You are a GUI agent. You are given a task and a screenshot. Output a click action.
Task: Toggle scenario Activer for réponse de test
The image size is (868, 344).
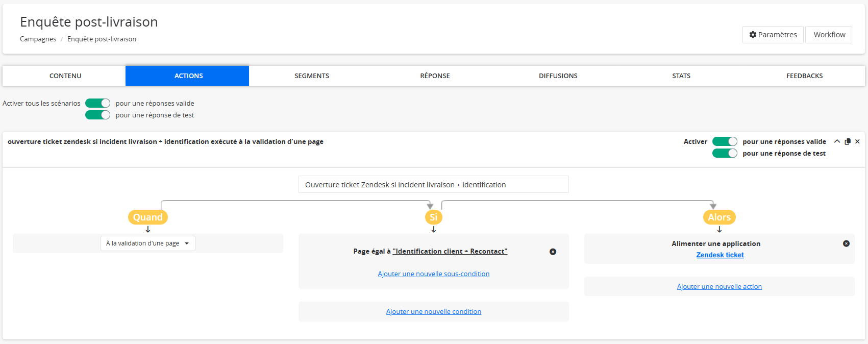pyautogui.click(x=725, y=153)
